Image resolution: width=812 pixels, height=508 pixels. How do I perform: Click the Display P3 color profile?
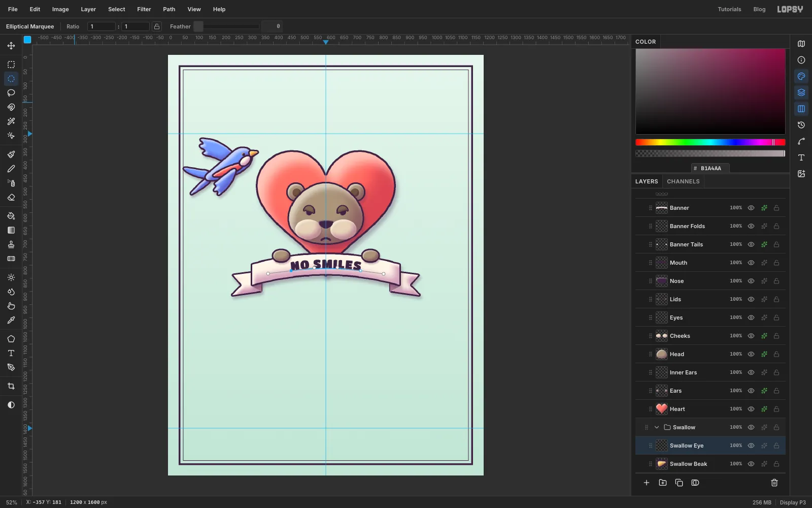pos(793,502)
